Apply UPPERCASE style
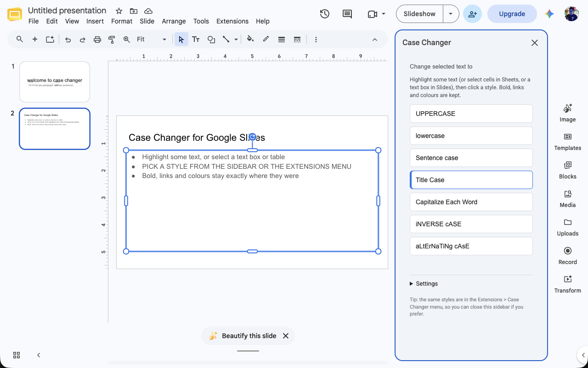The height and width of the screenshot is (368, 588). 471,114
